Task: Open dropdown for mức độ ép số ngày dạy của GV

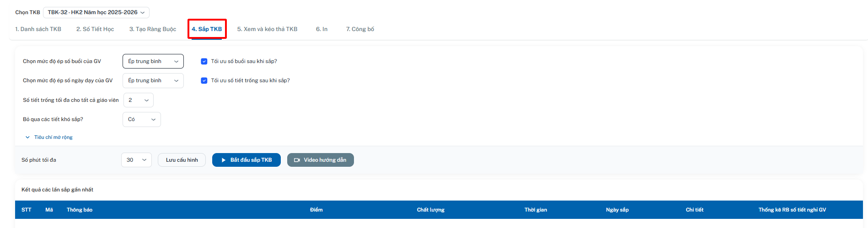Action: [153, 80]
